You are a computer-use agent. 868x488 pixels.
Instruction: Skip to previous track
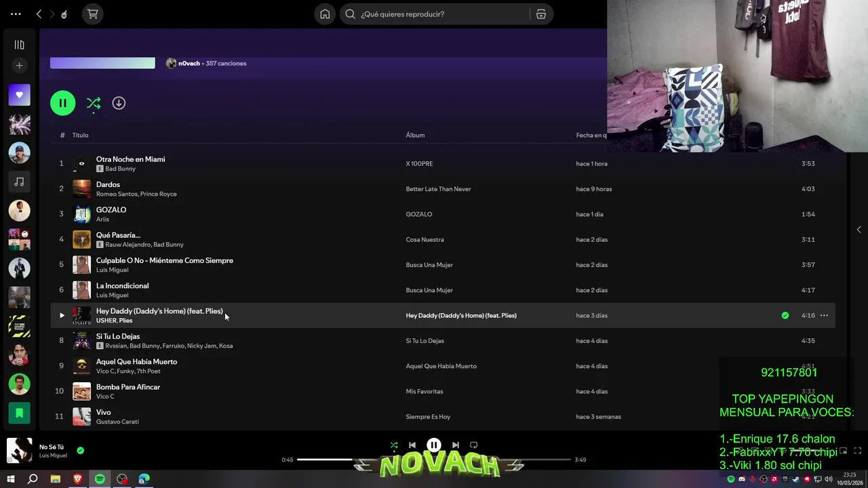pos(412,445)
